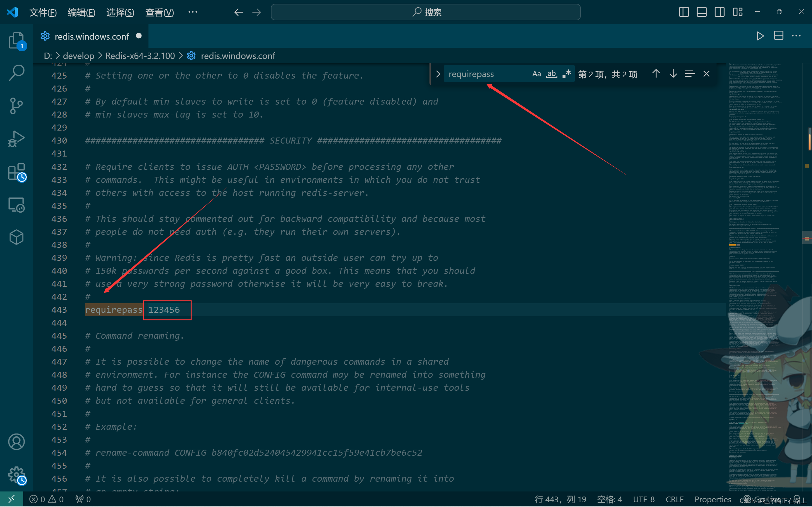
Task: Click the Accounts icon in the activity bar
Action: point(16,442)
